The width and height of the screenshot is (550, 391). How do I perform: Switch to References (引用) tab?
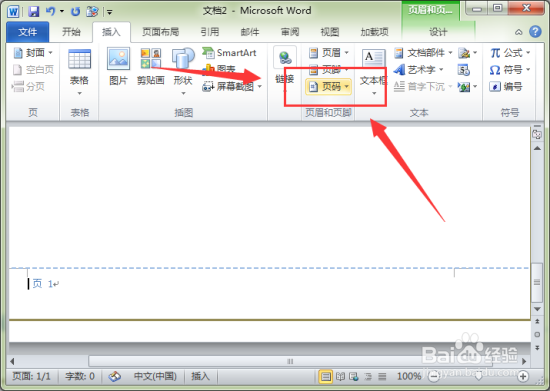pyautogui.click(x=210, y=32)
